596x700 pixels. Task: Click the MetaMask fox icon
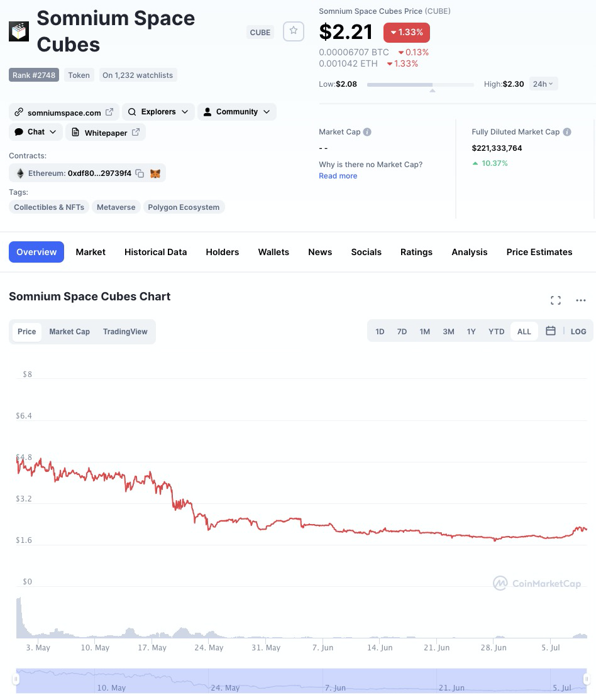(155, 173)
